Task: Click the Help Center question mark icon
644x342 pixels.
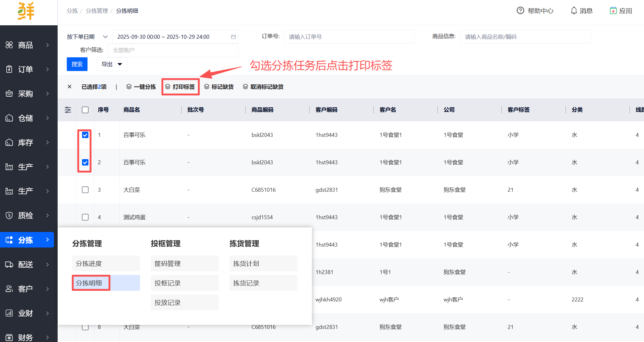Action: [x=520, y=11]
